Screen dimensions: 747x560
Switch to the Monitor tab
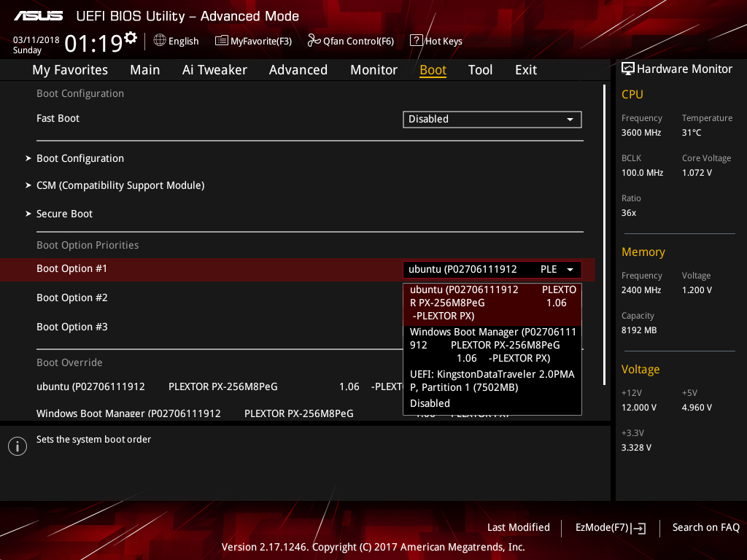pyautogui.click(x=374, y=70)
